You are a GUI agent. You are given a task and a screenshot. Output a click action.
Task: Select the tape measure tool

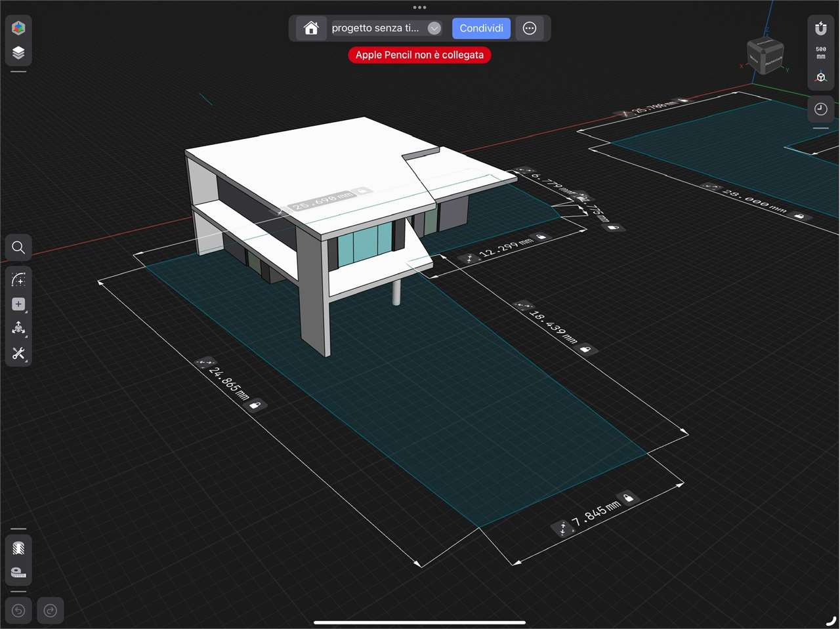click(18, 573)
